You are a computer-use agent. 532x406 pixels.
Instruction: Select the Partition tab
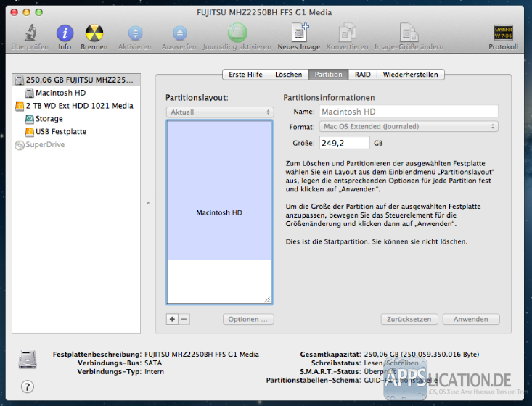pyautogui.click(x=328, y=75)
